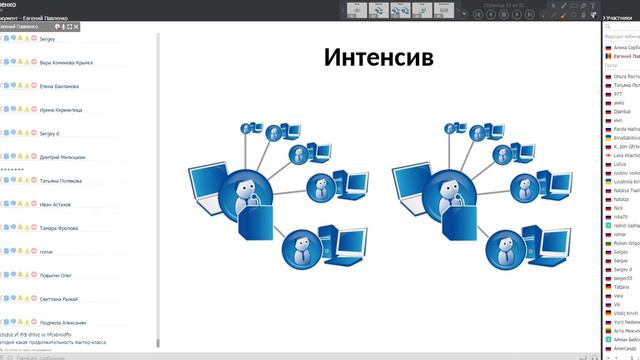
Task: Expand chat panel to fullscreen
Action: (x=69, y=27)
